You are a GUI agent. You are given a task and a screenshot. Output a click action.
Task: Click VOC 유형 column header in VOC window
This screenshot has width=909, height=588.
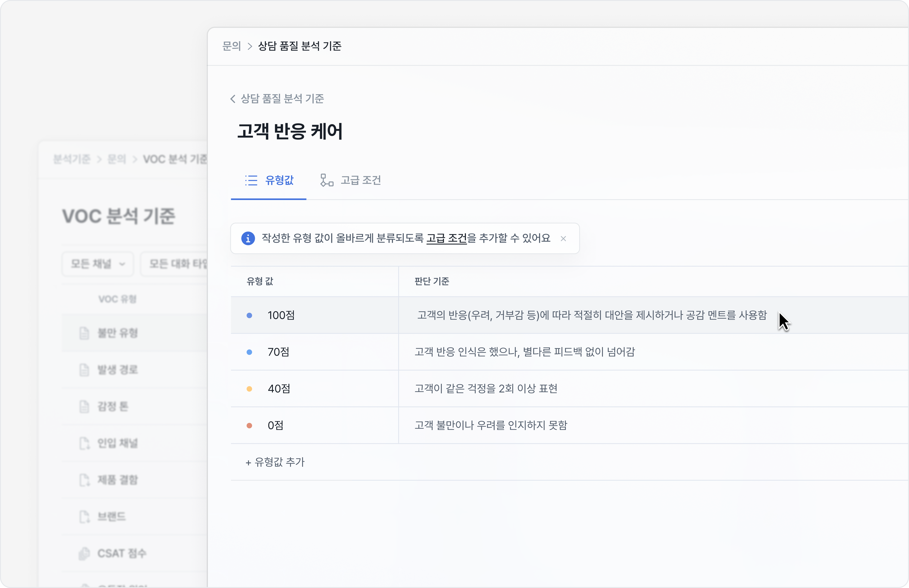117,299
